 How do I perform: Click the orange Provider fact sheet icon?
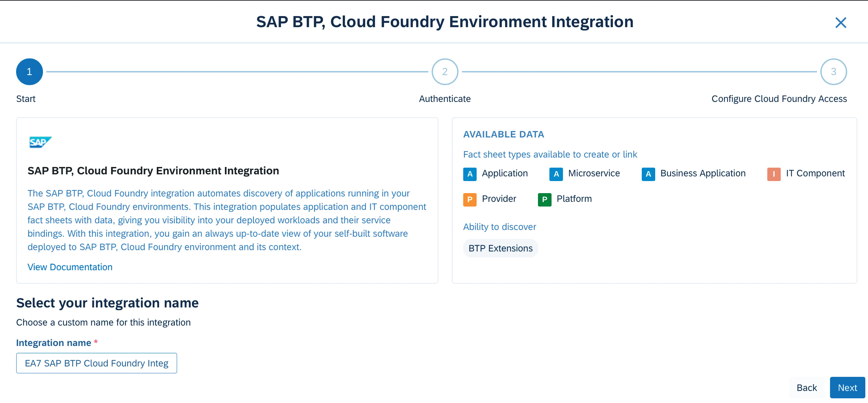(x=470, y=199)
